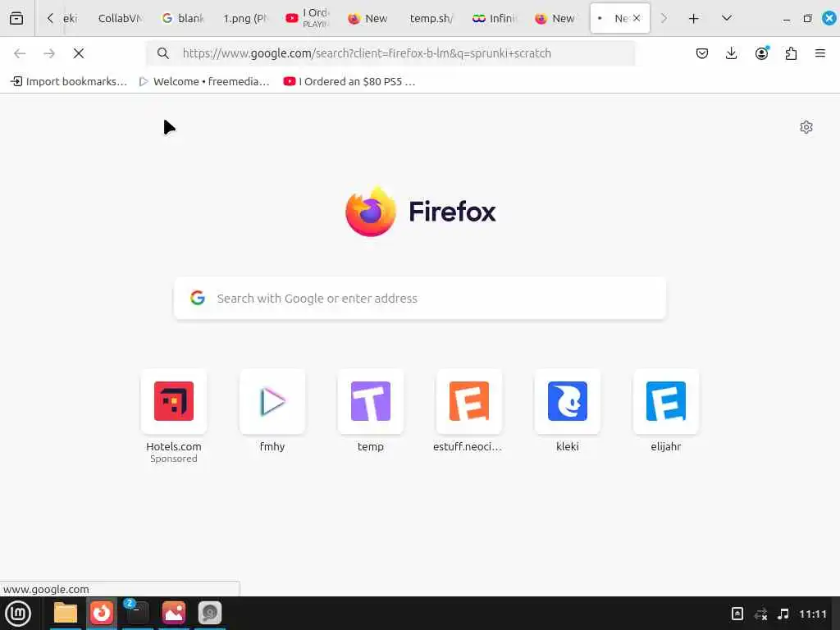
Task: Open the Firefox account menu
Action: pos(761,53)
